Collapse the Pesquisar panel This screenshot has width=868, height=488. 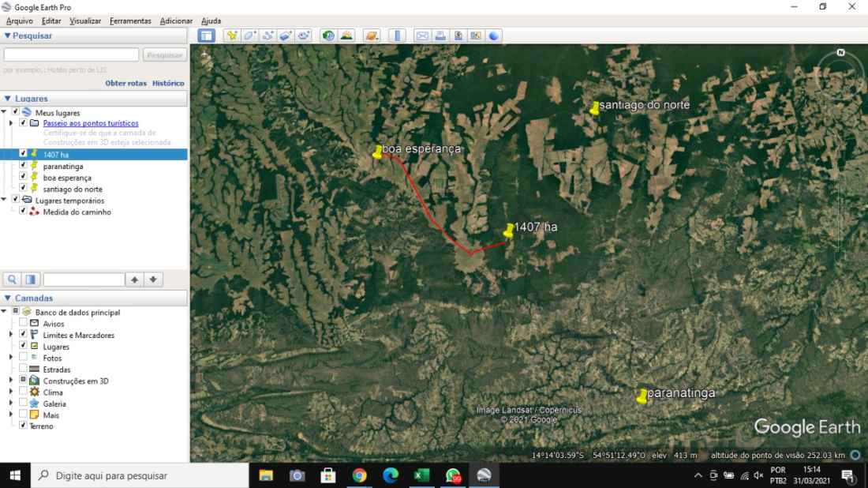(x=8, y=36)
